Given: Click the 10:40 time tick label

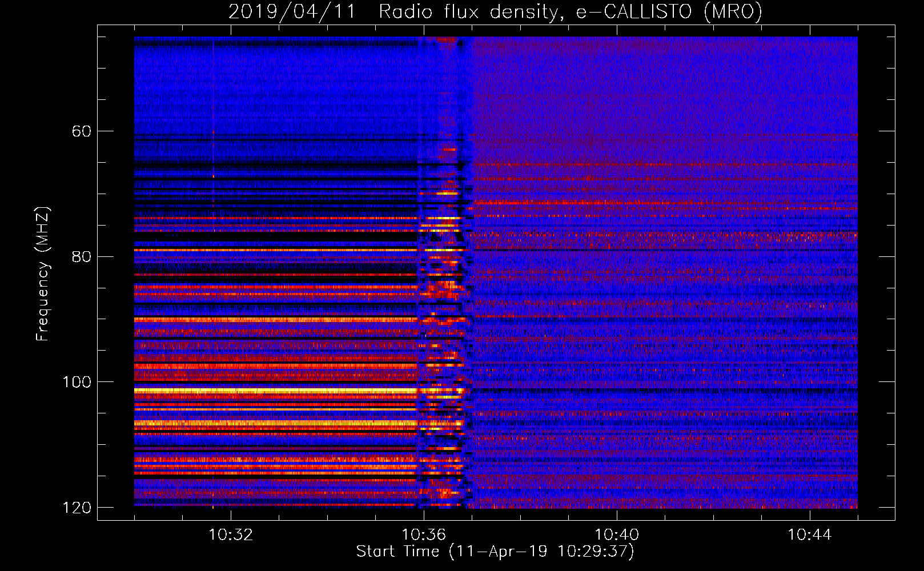Looking at the screenshot, I should (617, 535).
